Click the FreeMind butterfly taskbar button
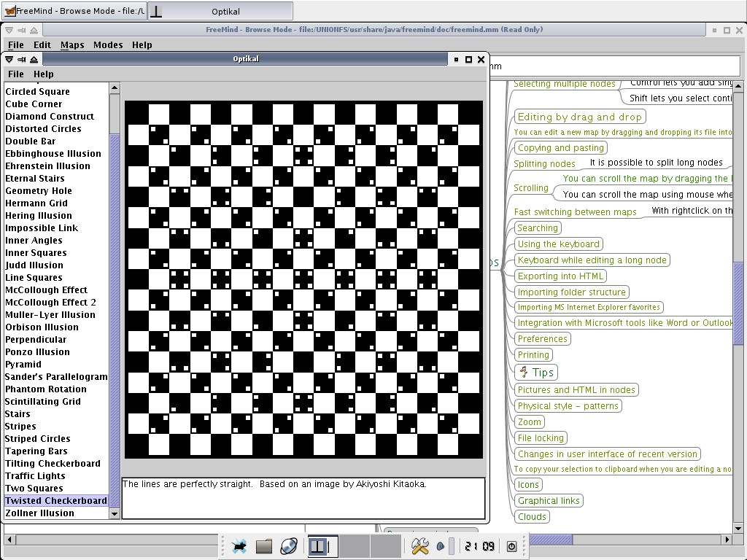 (x=74, y=10)
